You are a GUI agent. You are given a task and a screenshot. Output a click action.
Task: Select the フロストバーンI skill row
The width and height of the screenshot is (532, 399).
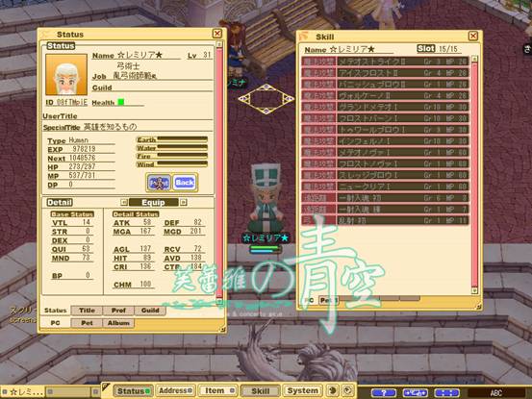[x=385, y=118]
